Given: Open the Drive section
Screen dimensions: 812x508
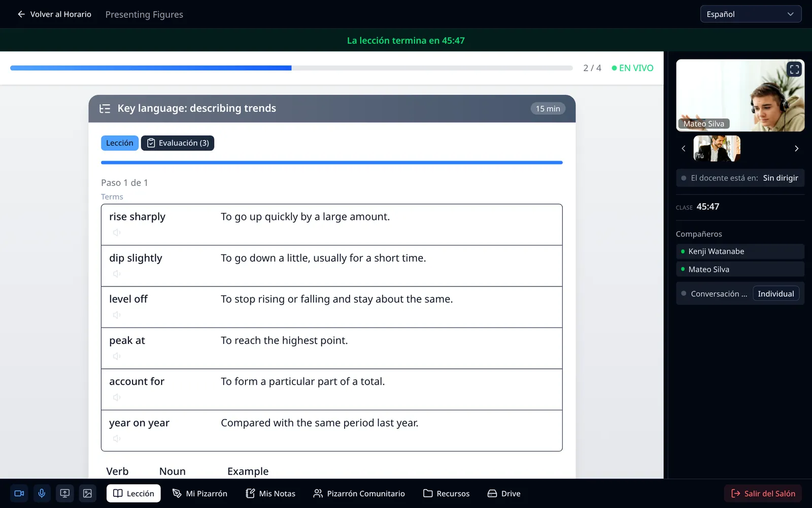Looking at the screenshot, I should pos(504,493).
